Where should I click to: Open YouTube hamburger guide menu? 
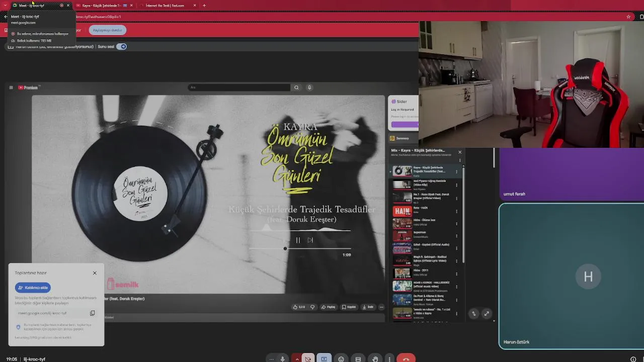click(11, 87)
